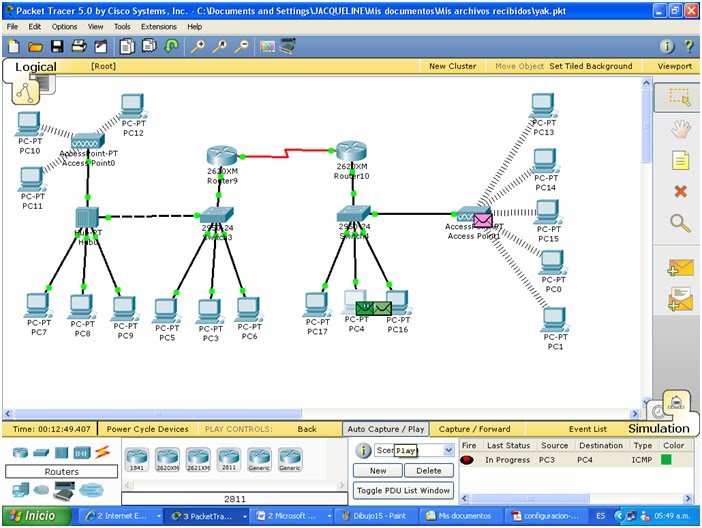Image resolution: width=702 pixels, height=528 pixels.
Task: Choose the Place Note tool
Action: [x=680, y=160]
